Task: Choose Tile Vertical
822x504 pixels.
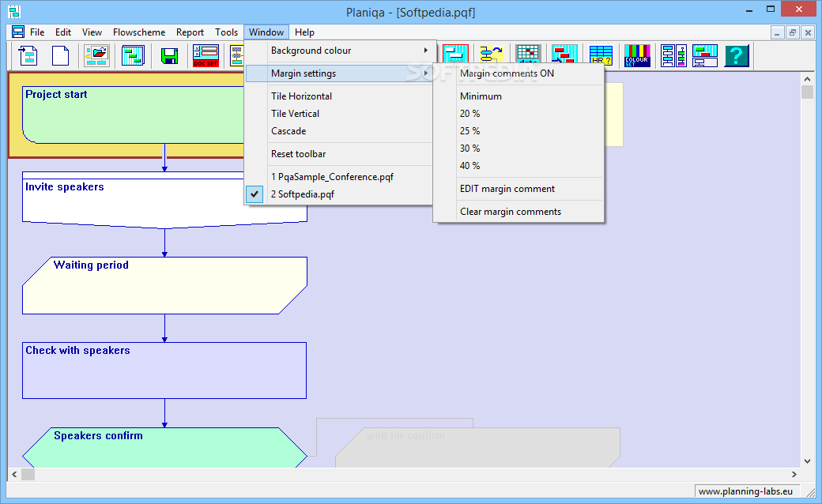Action: click(338, 114)
